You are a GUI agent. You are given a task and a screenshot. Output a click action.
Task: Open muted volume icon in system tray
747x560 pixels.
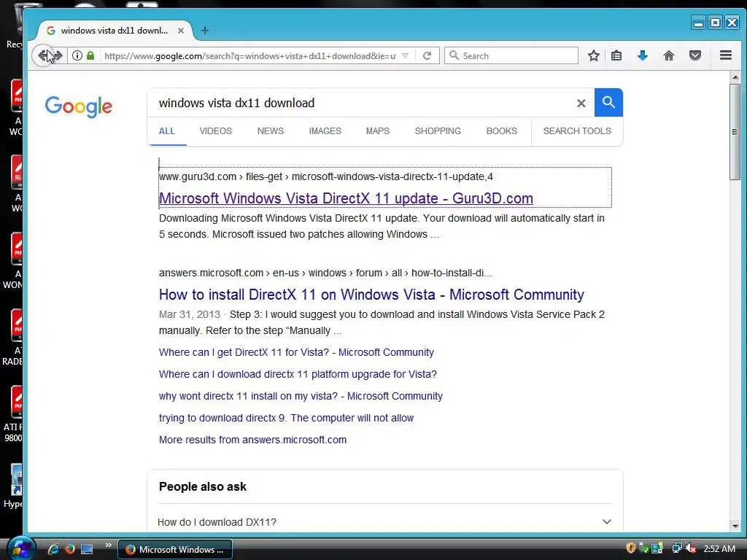pyautogui.click(x=691, y=548)
